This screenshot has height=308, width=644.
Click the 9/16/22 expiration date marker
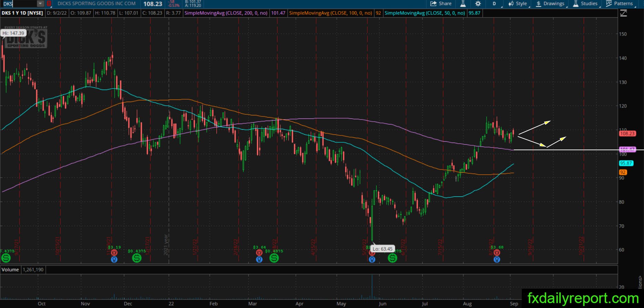(x=530, y=247)
